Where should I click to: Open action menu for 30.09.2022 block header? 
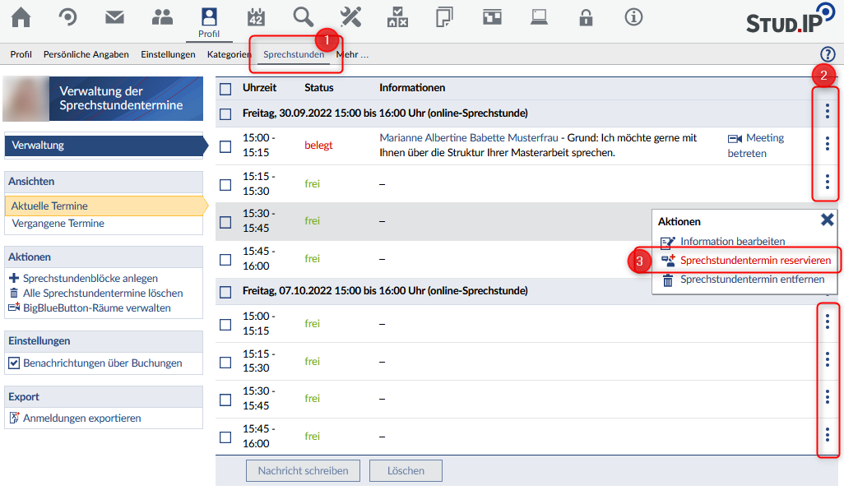(827, 112)
